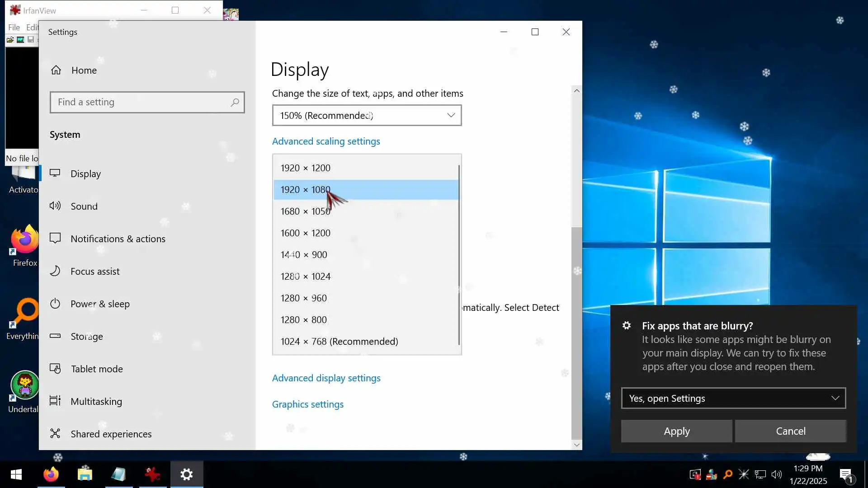Select 1920 × 1200 resolution option
This screenshot has width=868, height=488.
point(306,168)
